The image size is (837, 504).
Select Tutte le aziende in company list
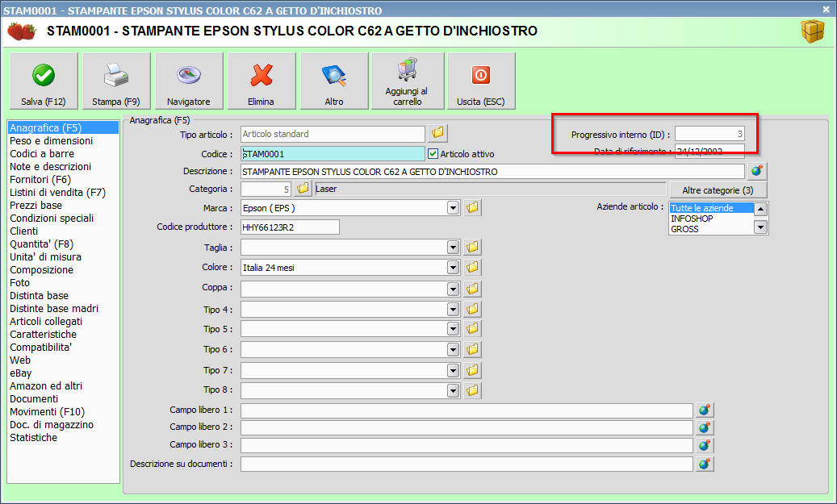coord(712,208)
